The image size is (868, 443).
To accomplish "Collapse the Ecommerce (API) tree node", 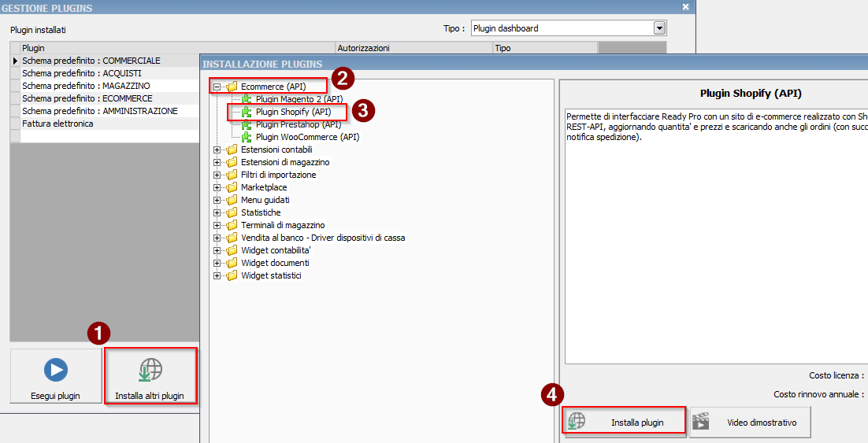I will [x=217, y=87].
